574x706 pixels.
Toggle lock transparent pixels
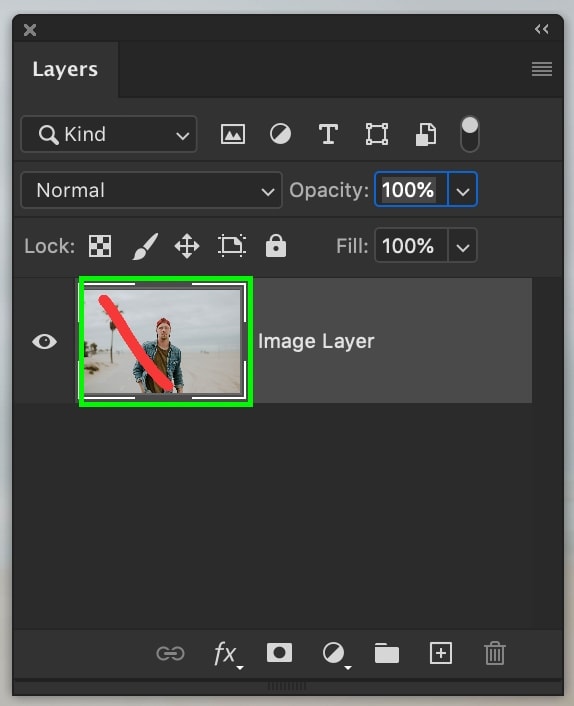[100, 246]
